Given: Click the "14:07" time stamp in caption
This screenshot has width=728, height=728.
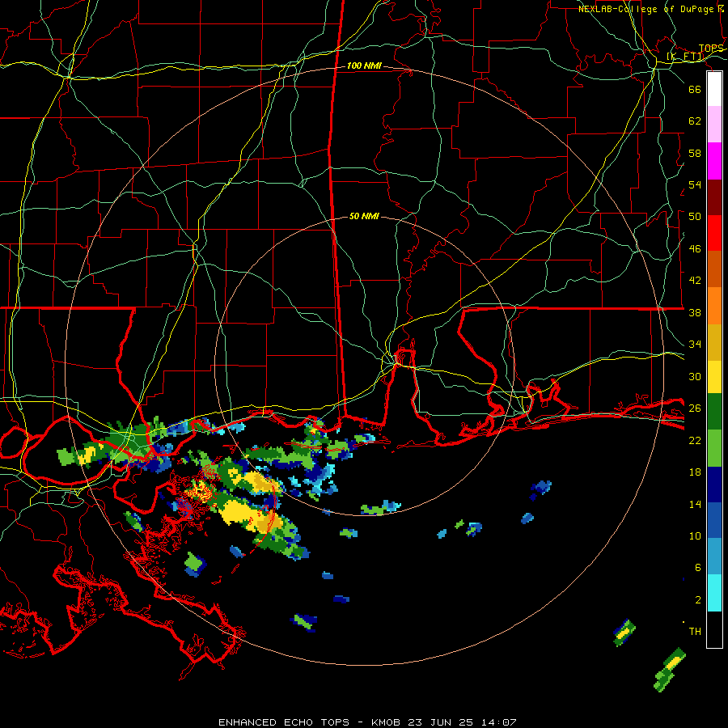Looking at the screenshot, I should click(x=498, y=722).
